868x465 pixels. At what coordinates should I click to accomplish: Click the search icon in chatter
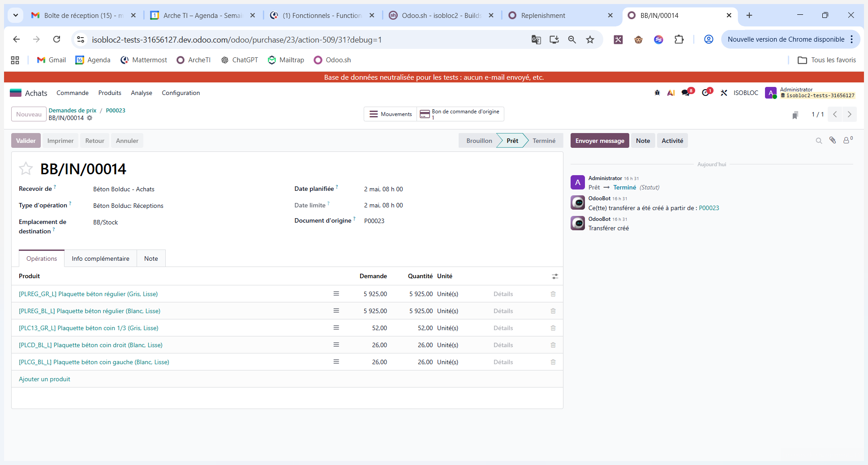[819, 141]
